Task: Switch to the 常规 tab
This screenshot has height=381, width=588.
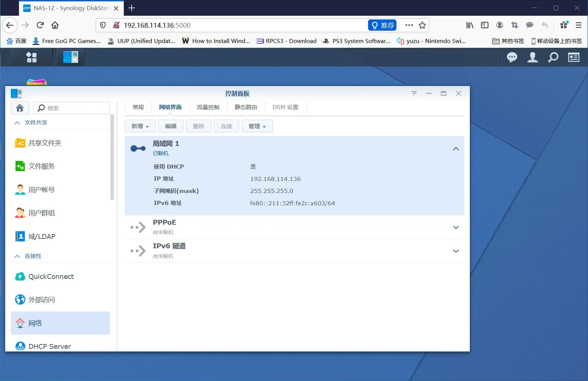Action: point(138,107)
